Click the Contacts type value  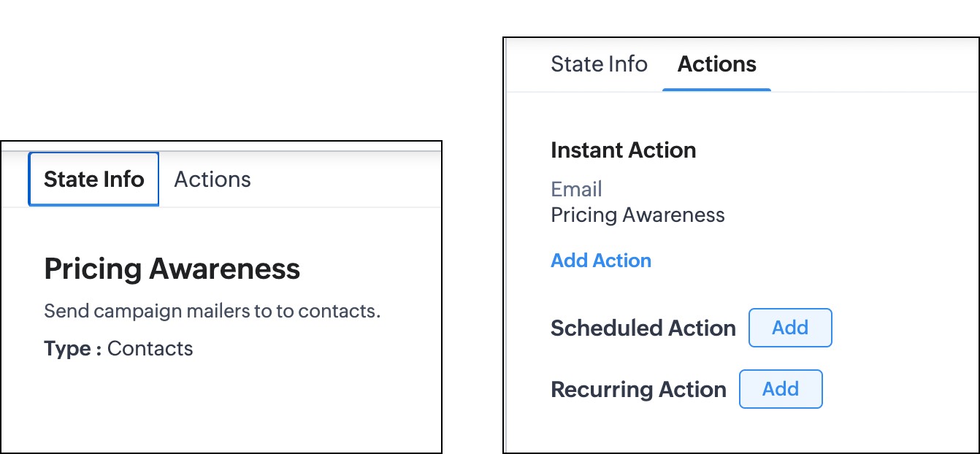click(x=150, y=349)
